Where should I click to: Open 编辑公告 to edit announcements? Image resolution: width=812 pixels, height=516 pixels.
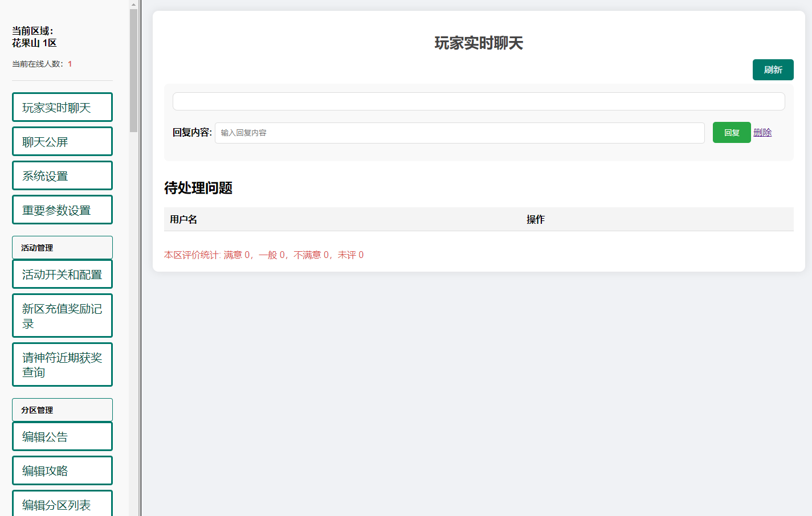point(62,436)
